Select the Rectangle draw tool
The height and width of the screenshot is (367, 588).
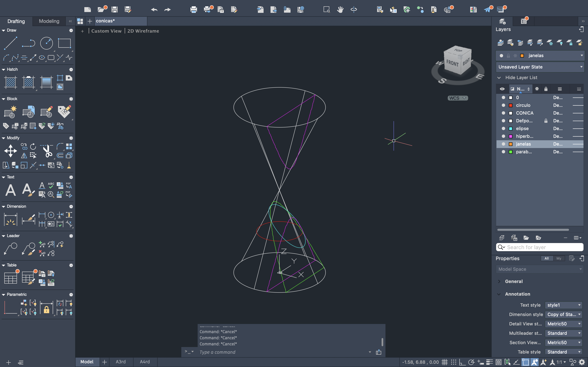(x=64, y=43)
